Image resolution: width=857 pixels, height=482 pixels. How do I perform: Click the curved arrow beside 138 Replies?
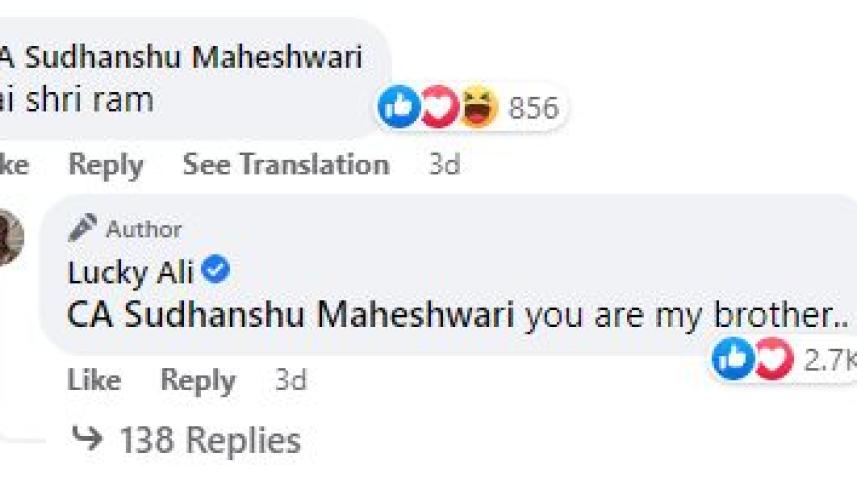[89, 439]
